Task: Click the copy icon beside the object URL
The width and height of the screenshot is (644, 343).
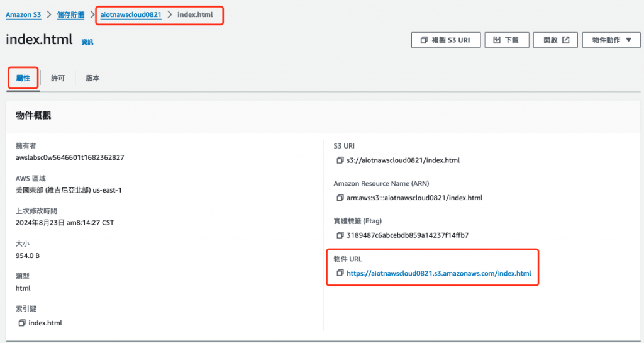Action: (340, 273)
